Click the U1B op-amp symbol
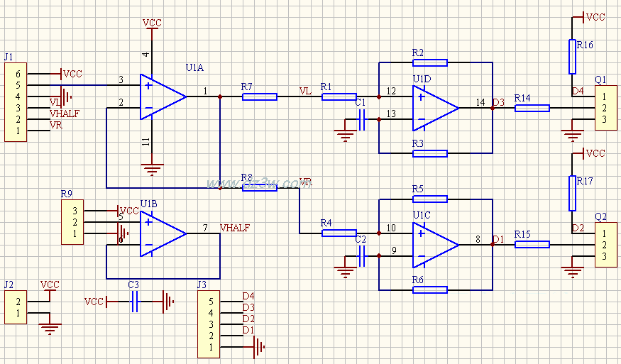Screen dimensions: 621x364 coord(162,233)
